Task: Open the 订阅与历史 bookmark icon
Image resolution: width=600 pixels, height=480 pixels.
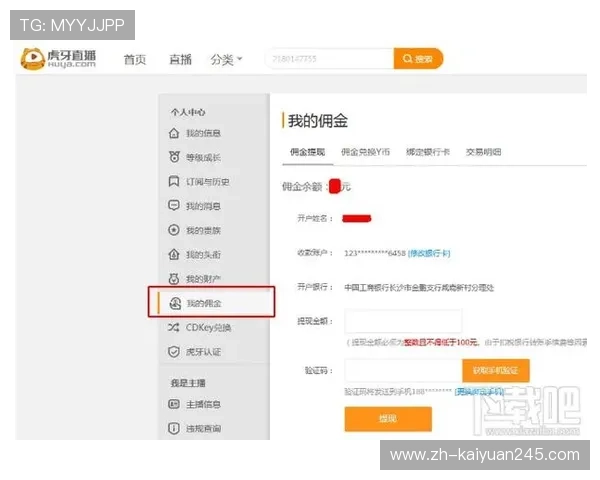Action: pos(174,181)
